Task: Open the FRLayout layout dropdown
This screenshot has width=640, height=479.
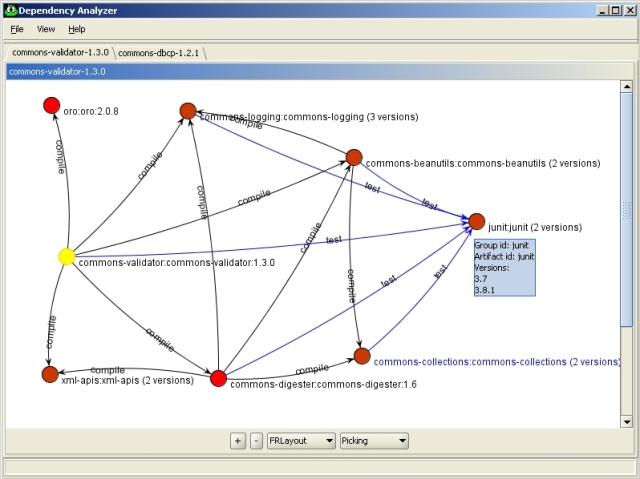Action: click(x=301, y=441)
